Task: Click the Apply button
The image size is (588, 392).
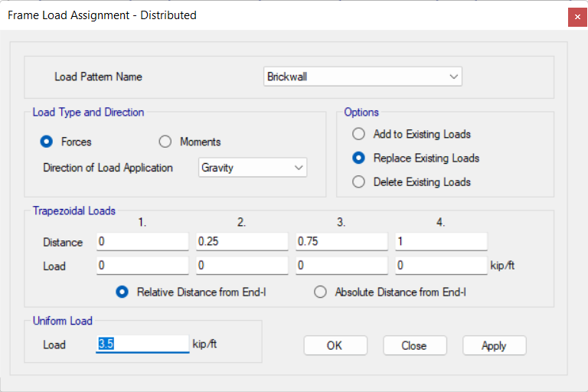Action: (495, 345)
